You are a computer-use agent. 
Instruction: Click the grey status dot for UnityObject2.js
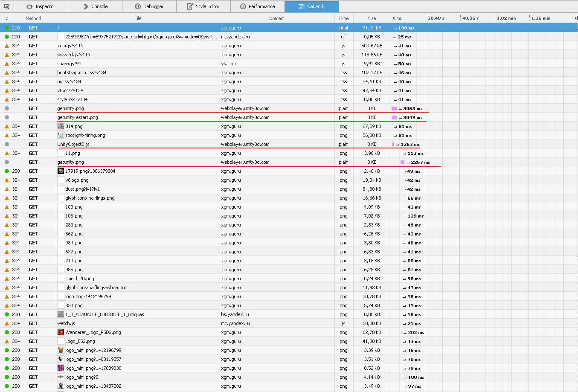(x=7, y=144)
